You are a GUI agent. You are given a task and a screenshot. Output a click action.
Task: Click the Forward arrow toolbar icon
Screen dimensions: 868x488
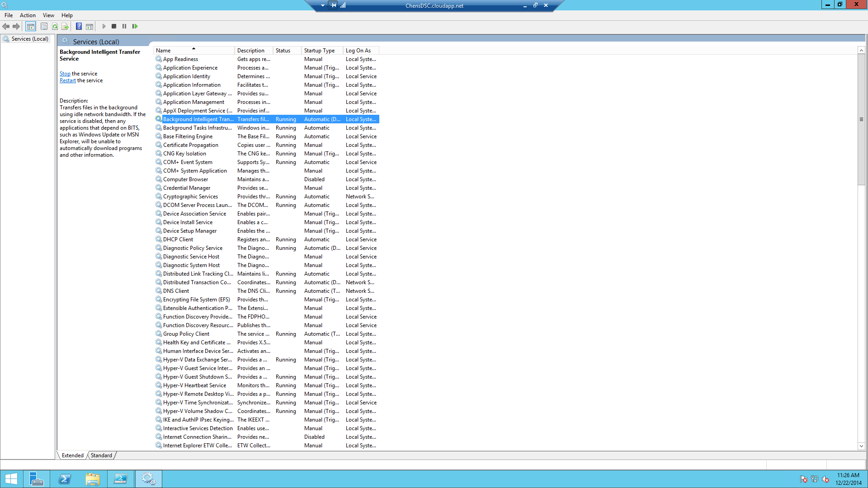[x=16, y=27]
